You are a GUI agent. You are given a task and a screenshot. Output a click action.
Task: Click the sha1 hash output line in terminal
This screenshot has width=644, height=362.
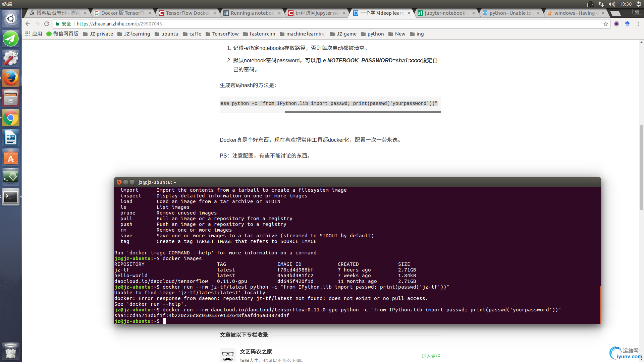click(202, 315)
